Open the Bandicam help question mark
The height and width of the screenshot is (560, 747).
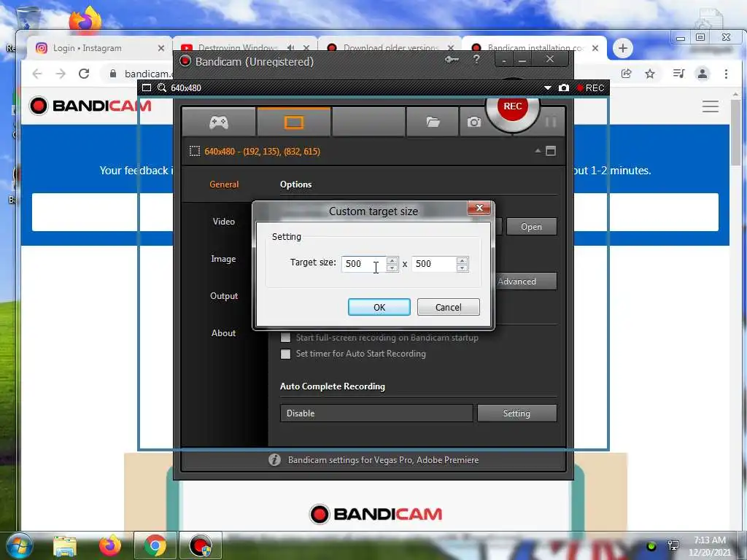pyautogui.click(x=476, y=60)
